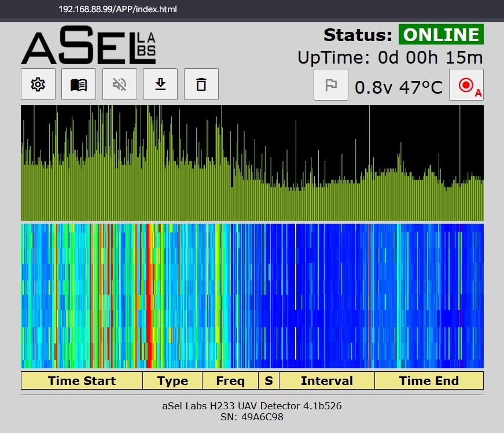The width and height of the screenshot is (504, 433).
Task: Click the Interval column header
Action: pyautogui.click(x=327, y=380)
